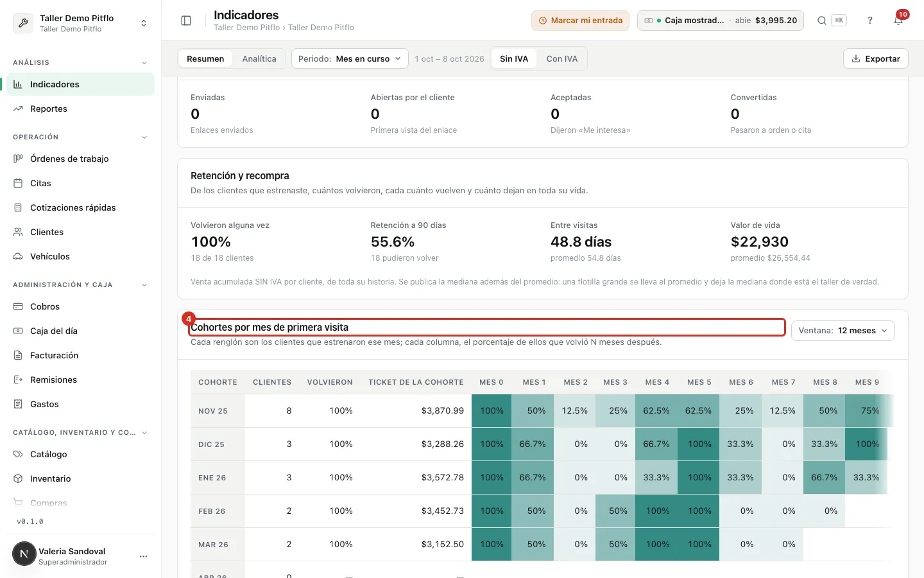Open notifications bell with 10 badge
Viewport: 924px width, 578px height.
[x=898, y=21]
